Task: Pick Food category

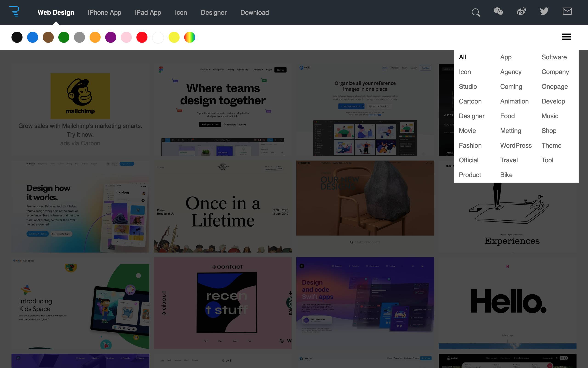Action: [507, 116]
